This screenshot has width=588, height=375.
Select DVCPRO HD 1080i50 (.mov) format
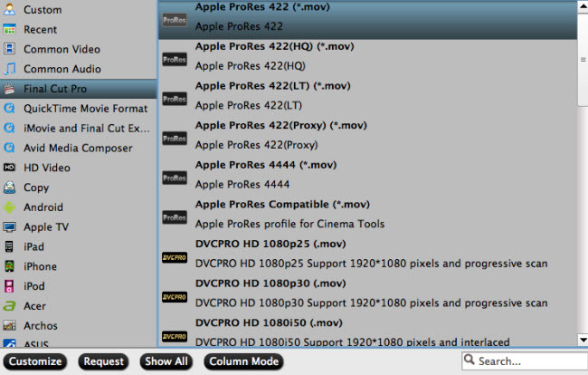coord(367,332)
